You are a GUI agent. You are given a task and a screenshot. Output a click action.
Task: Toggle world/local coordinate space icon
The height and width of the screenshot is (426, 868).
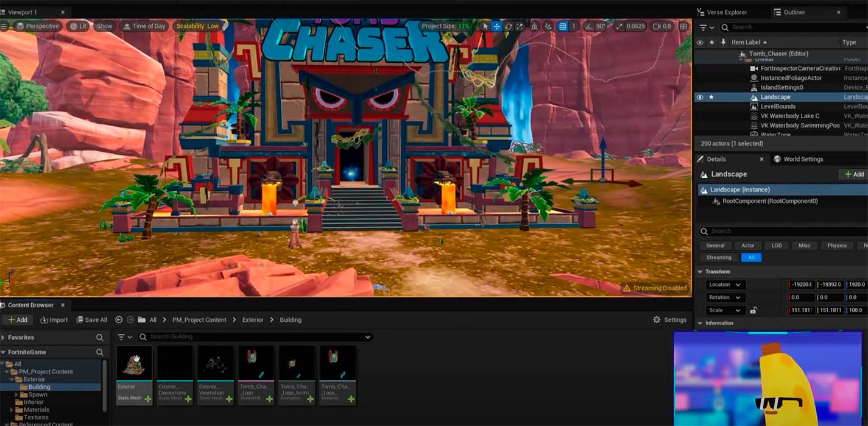pyautogui.click(x=534, y=26)
